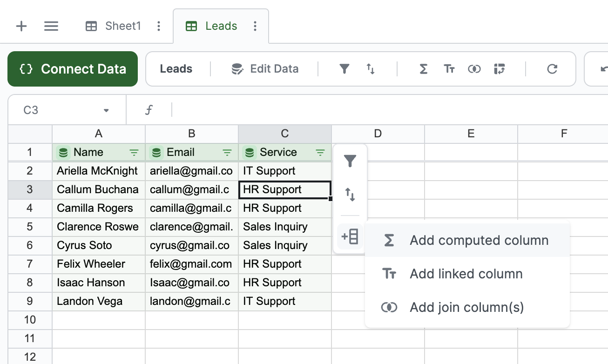Viewport: 608px width, 364px height.
Task: Select Add linked column menu item
Action: (466, 274)
